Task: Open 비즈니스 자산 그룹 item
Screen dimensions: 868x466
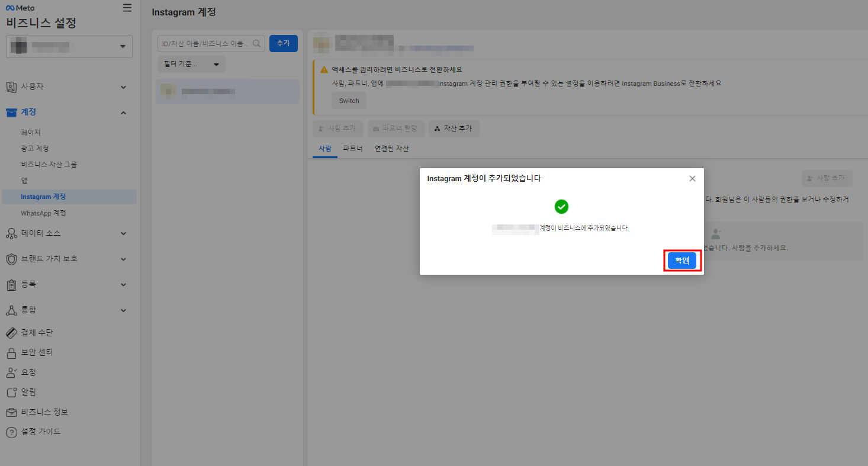Action: [49, 164]
